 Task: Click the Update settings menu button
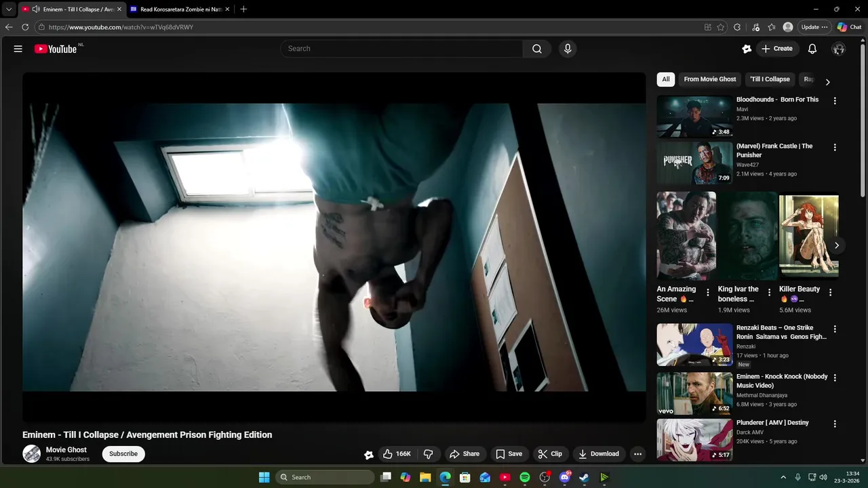click(814, 27)
